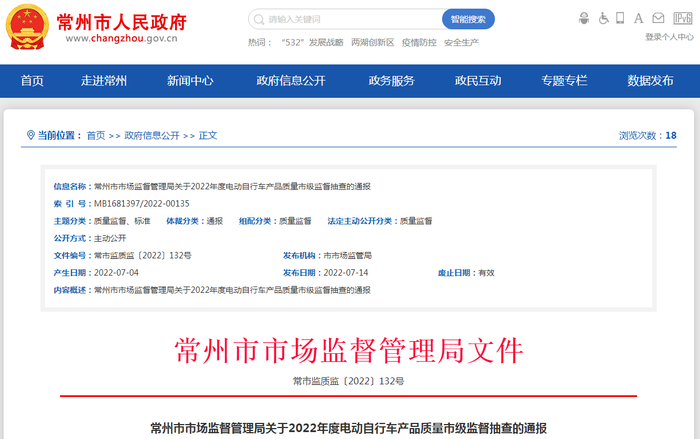Open the 疫情防控 hot keyword link
This screenshot has width=700, height=439.
pos(419,42)
